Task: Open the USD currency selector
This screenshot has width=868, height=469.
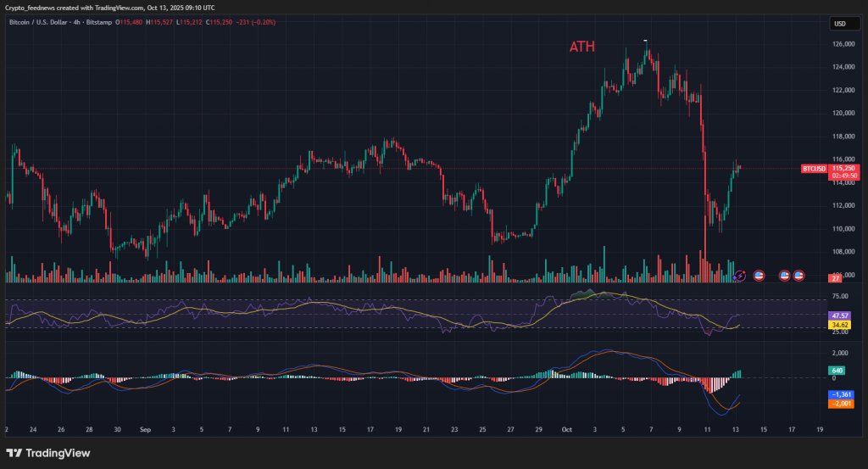Action: [x=840, y=24]
